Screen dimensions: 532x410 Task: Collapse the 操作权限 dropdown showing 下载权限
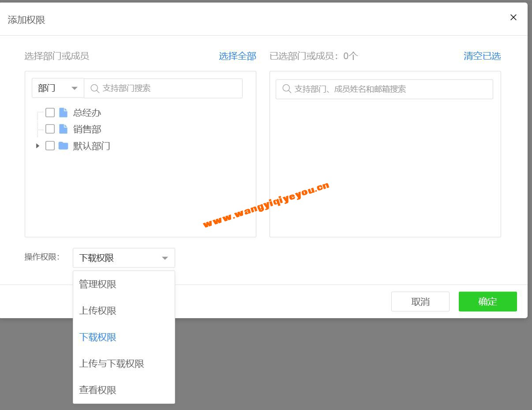124,258
